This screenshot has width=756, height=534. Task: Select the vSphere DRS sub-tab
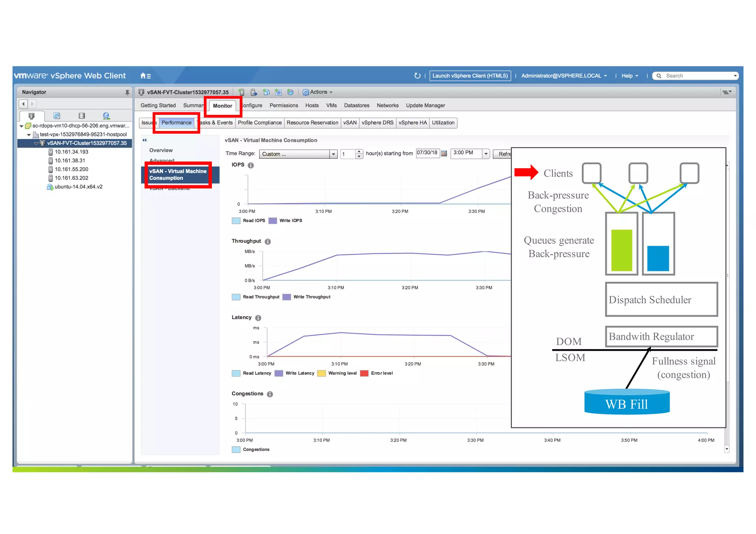[x=377, y=123]
